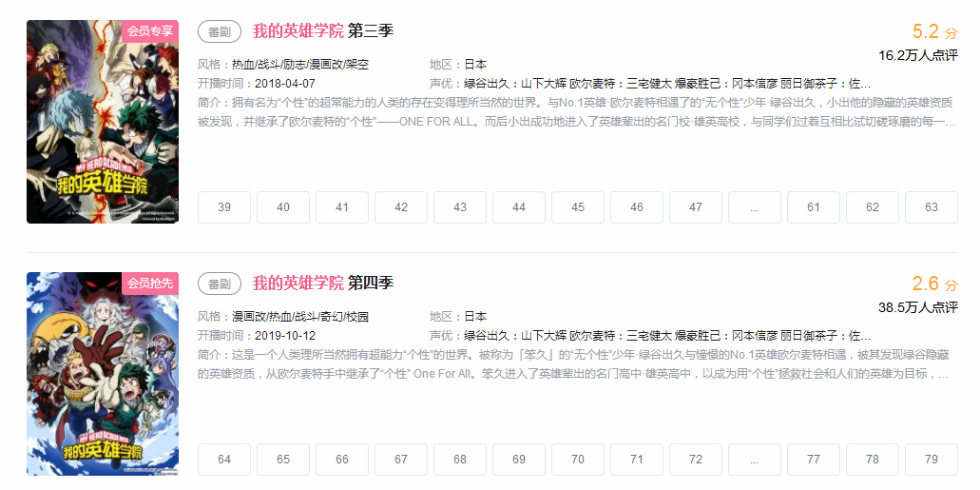Play episode 62
This screenshot has width=980, height=490.
coord(873,207)
